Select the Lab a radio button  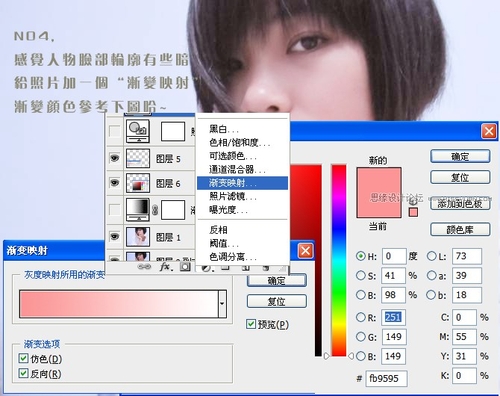tap(431, 276)
